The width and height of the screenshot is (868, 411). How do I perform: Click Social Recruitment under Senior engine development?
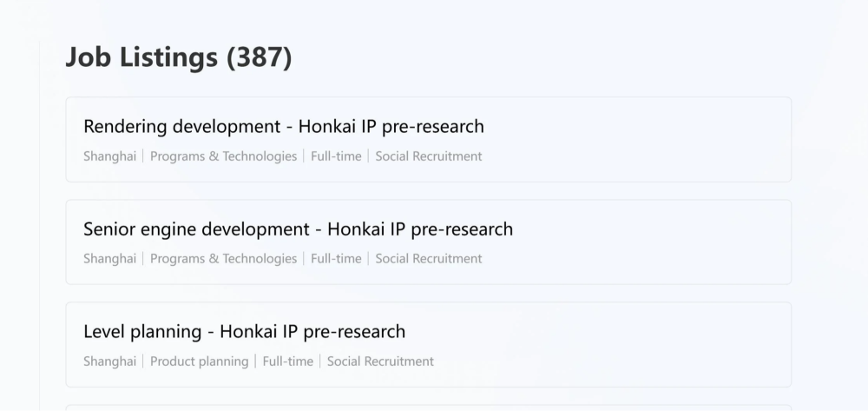pos(428,259)
